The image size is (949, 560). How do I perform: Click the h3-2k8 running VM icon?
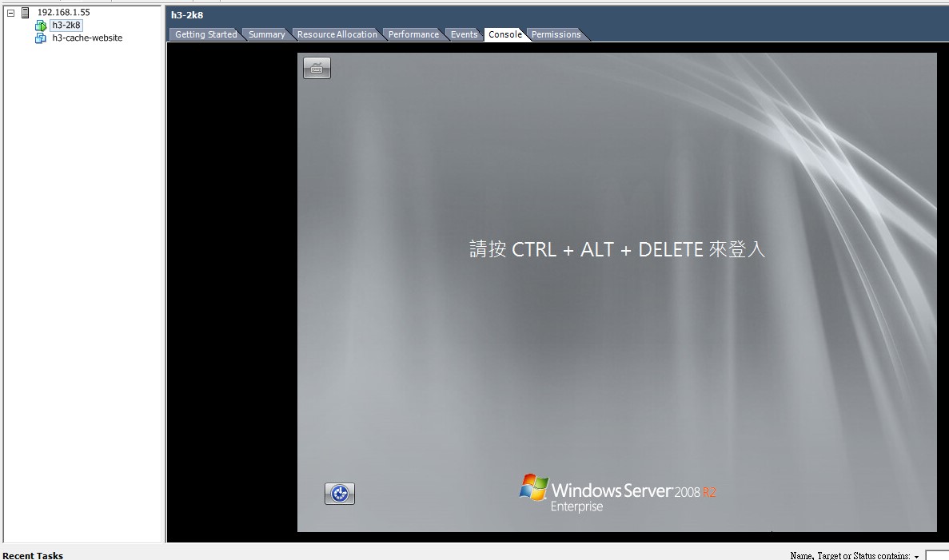pyautogui.click(x=41, y=26)
